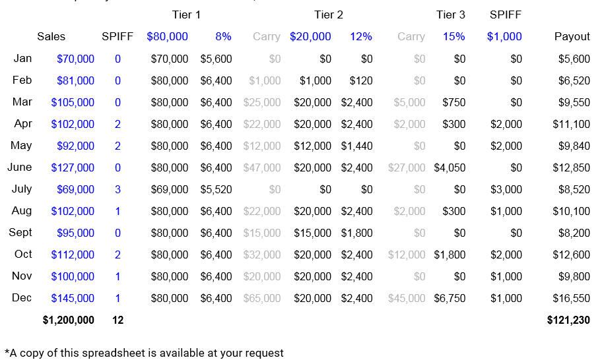The image size is (602, 364).
Task: Click the Sept month label
Action: [20, 233]
